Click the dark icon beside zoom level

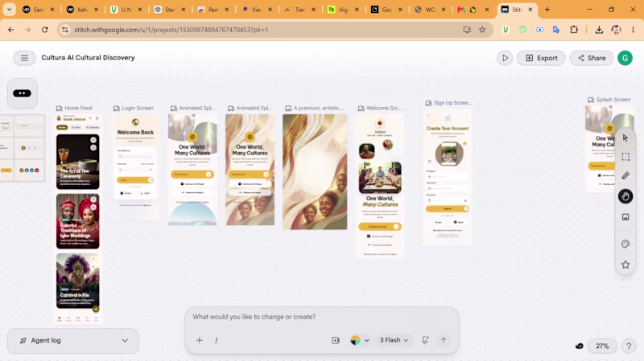(579, 346)
